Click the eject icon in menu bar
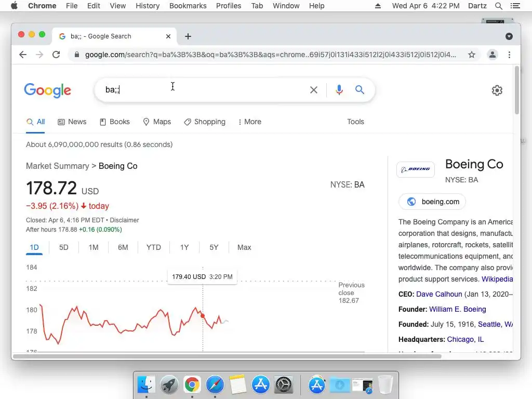Image resolution: width=532 pixels, height=399 pixels. [x=378, y=6]
